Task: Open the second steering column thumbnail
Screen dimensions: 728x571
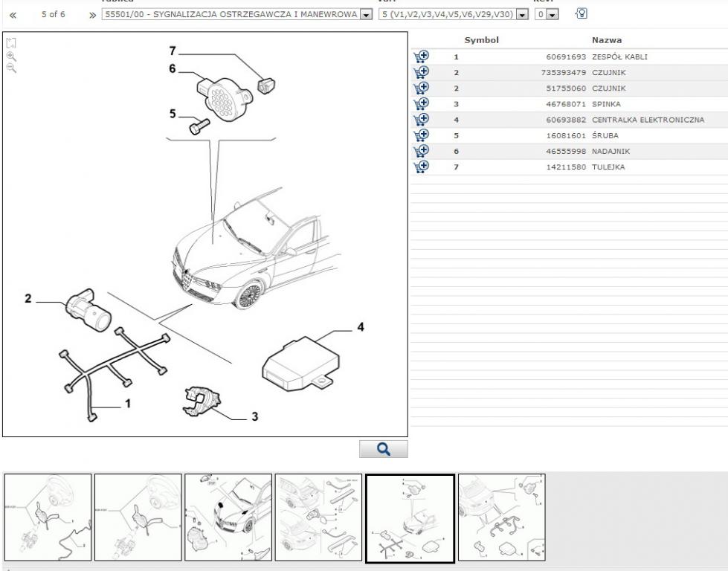Action: pos(138,517)
